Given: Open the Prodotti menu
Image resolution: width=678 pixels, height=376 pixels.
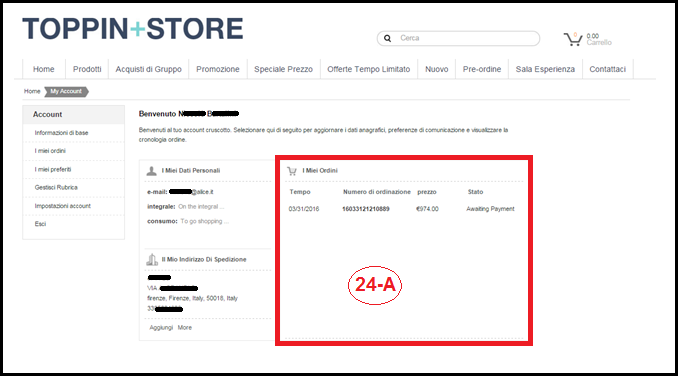Looking at the screenshot, I should (87, 69).
